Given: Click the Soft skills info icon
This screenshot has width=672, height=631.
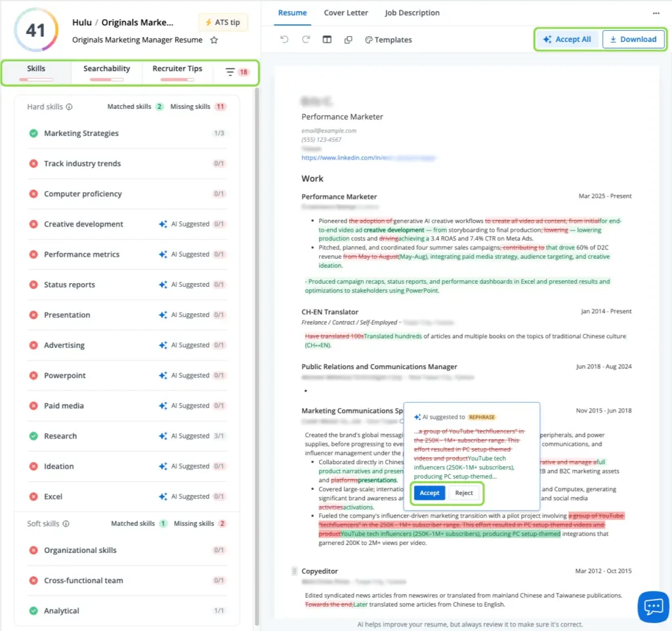Looking at the screenshot, I should click(66, 523).
